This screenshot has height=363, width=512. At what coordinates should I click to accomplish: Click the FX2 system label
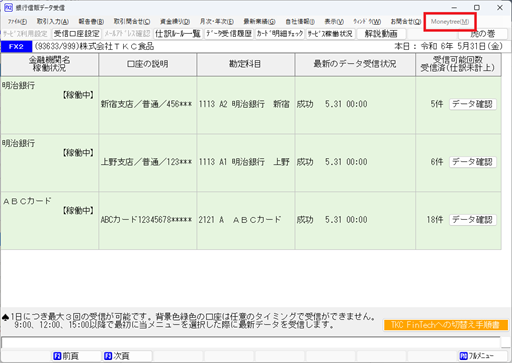[x=16, y=47]
